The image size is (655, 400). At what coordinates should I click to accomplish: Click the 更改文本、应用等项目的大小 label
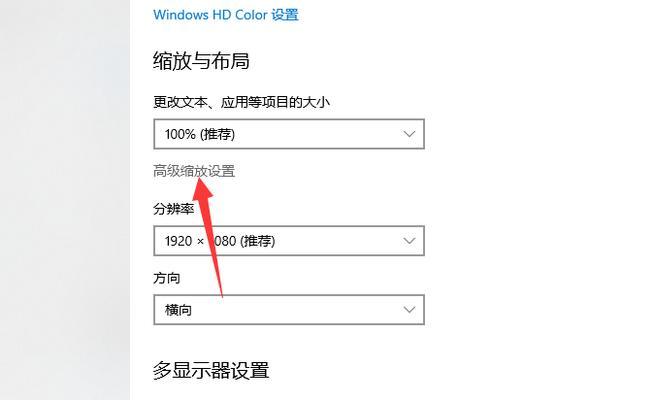(241, 102)
